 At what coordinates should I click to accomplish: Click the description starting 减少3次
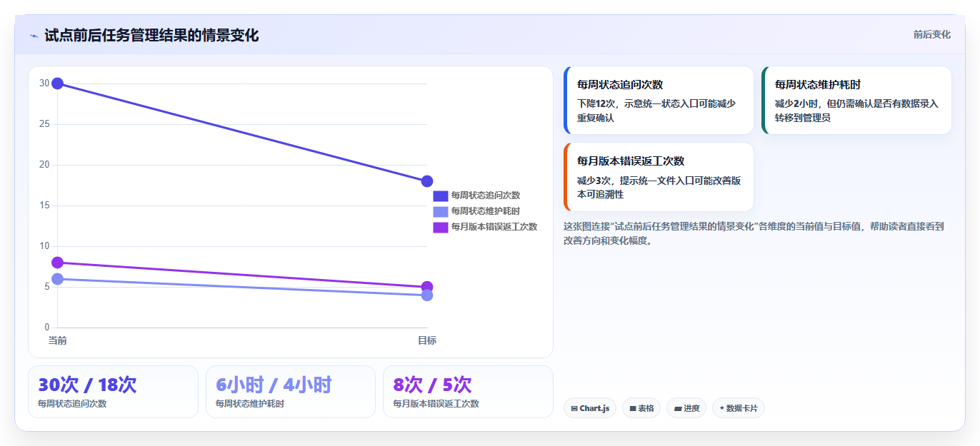[659, 187]
